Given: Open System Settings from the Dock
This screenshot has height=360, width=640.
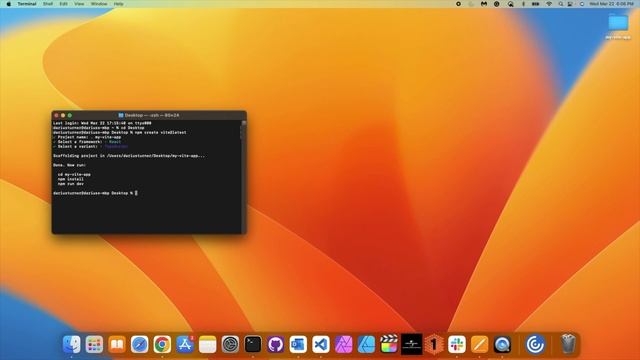Looking at the screenshot, I should coord(230,344).
